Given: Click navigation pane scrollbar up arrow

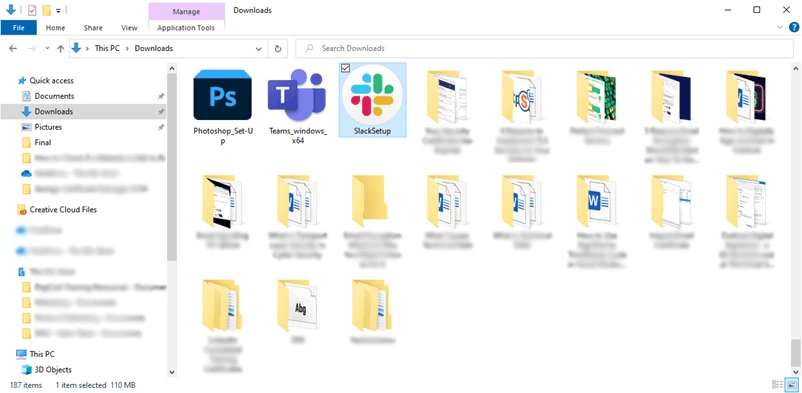Looking at the screenshot, I should 172,68.
